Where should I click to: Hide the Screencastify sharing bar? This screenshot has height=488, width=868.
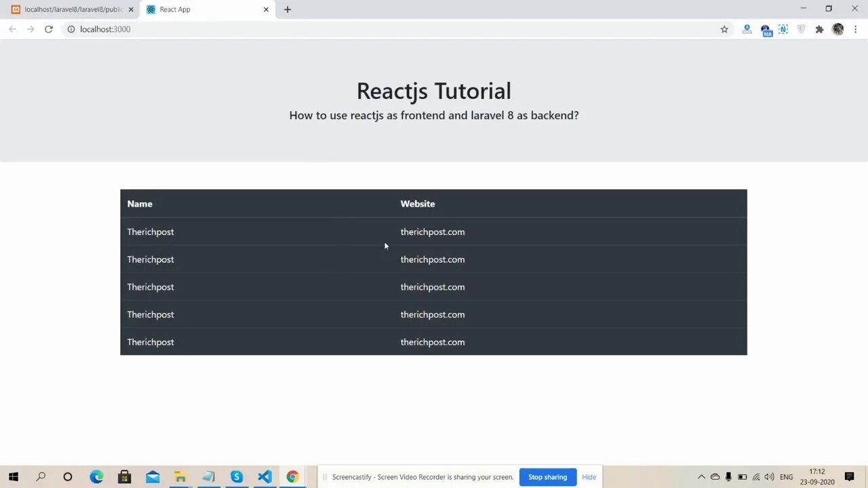tap(589, 477)
